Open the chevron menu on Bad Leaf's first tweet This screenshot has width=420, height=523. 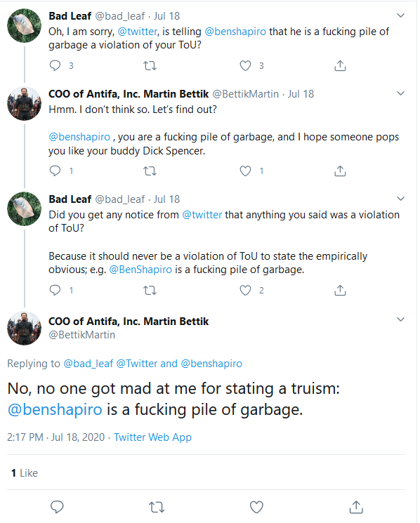click(x=400, y=15)
